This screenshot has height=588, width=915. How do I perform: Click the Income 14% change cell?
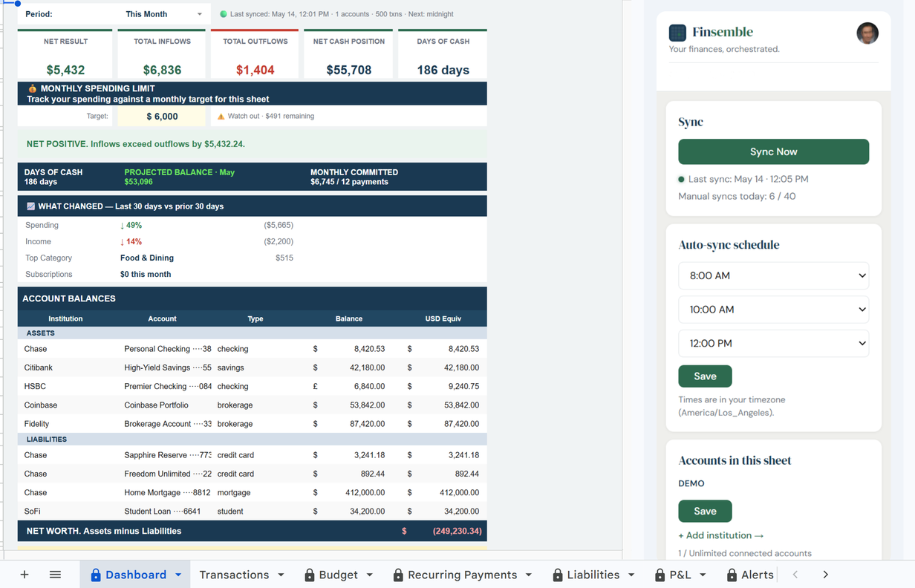click(131, 241)
